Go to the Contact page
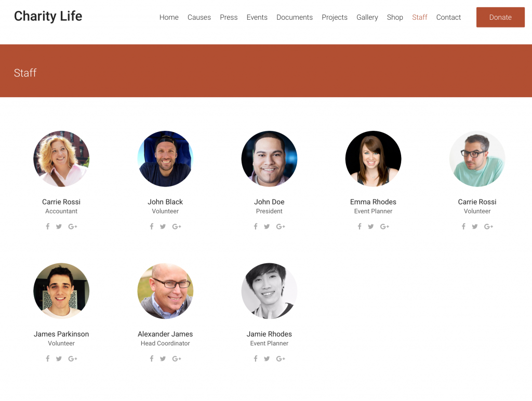532x401 pixels. tap(448, 17)
